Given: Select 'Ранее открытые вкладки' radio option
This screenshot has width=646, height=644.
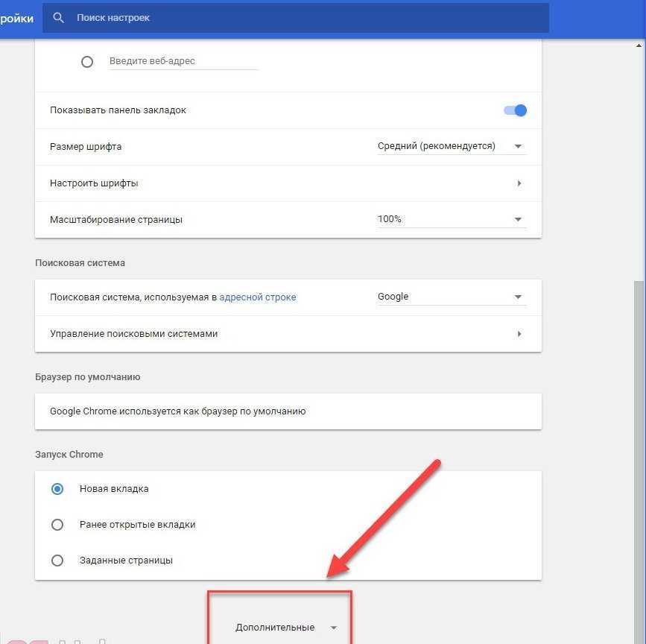Looking at the screenshot, I should click(x=57, y=525).
